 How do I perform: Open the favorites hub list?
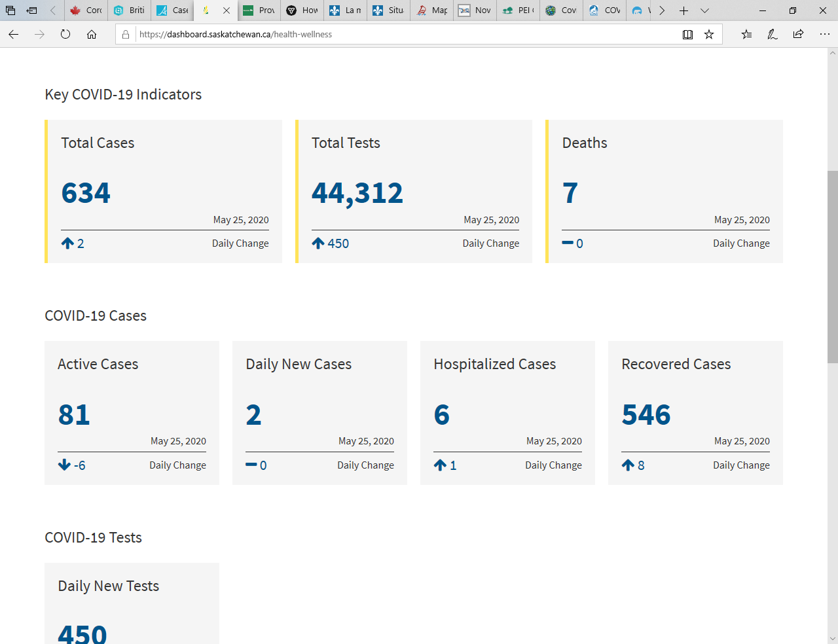tap(746, 35)
